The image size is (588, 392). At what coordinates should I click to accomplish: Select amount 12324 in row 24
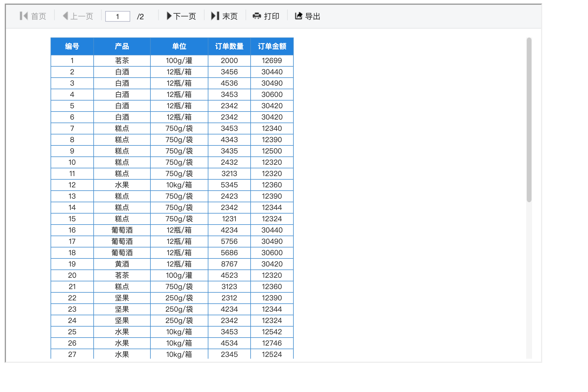coord(272,321)
